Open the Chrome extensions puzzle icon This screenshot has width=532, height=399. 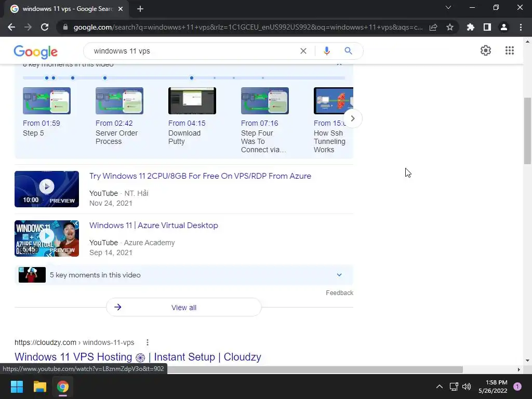click(470, 27)
